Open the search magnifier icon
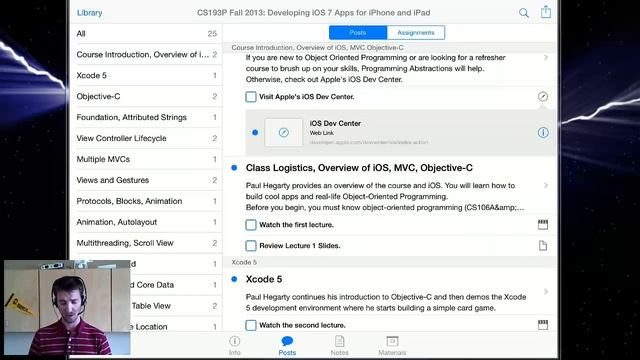 524,13
